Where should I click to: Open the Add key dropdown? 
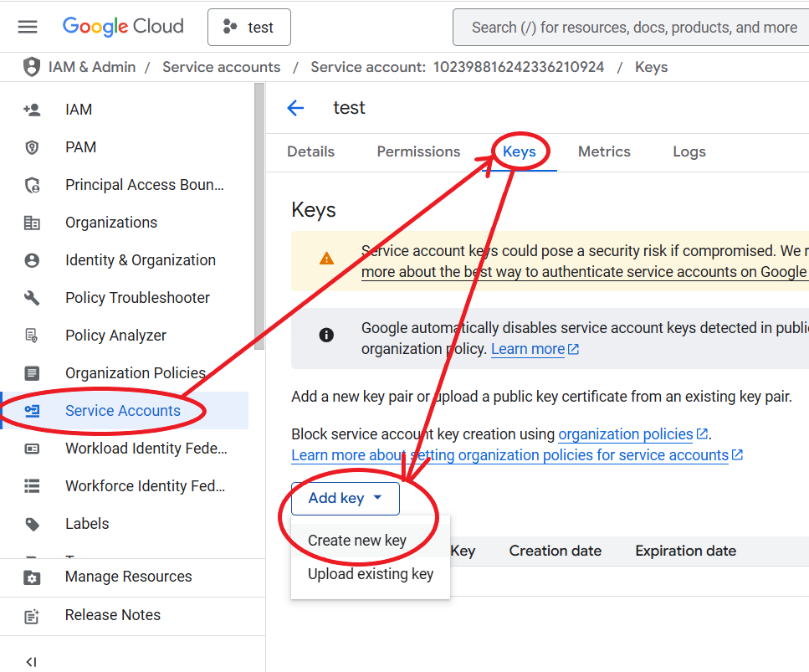346,499
